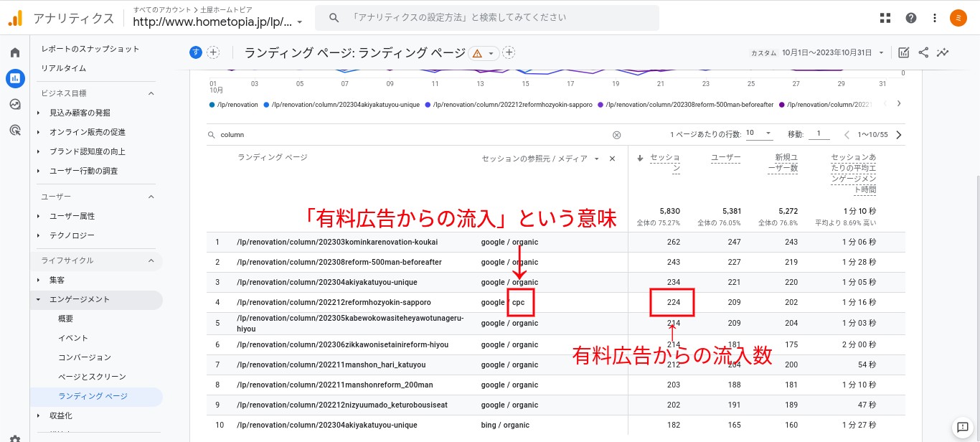Toggle the /lp/renovation legend color dot
The height and width of the screenshot is (442, 980).
(x=212, y=105)
